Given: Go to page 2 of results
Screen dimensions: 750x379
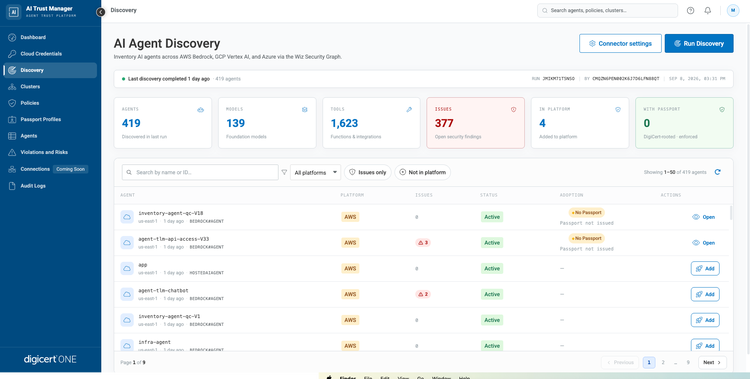Looking at the screenshot, I should coord(663,362).
